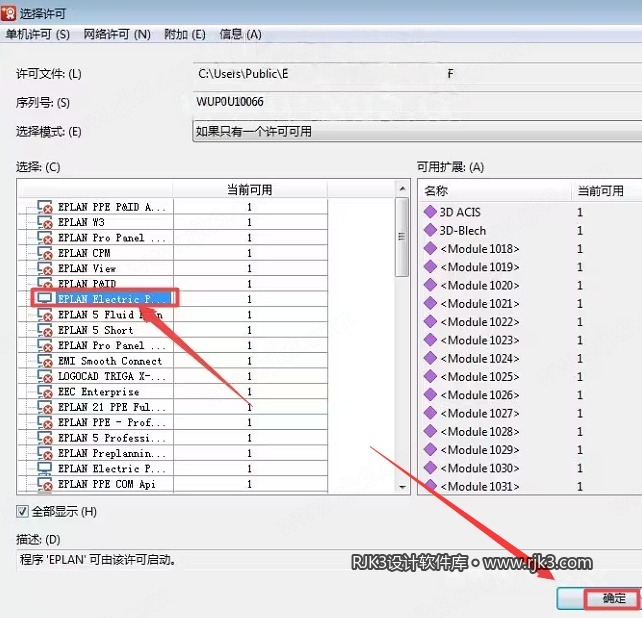Click the license icon for EPLAN 21 PPE Ful
The height and width of the screenshot is (618, 642).
click(x=45, y=407)
